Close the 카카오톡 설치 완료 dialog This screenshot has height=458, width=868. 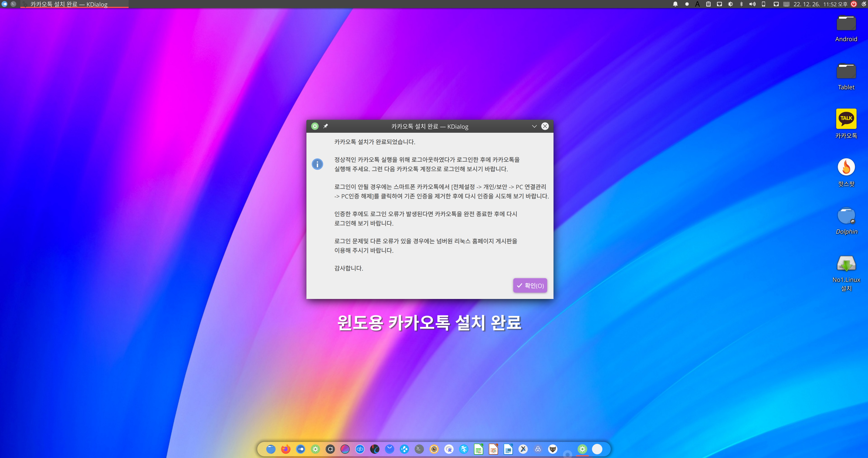tap(545, 126)
